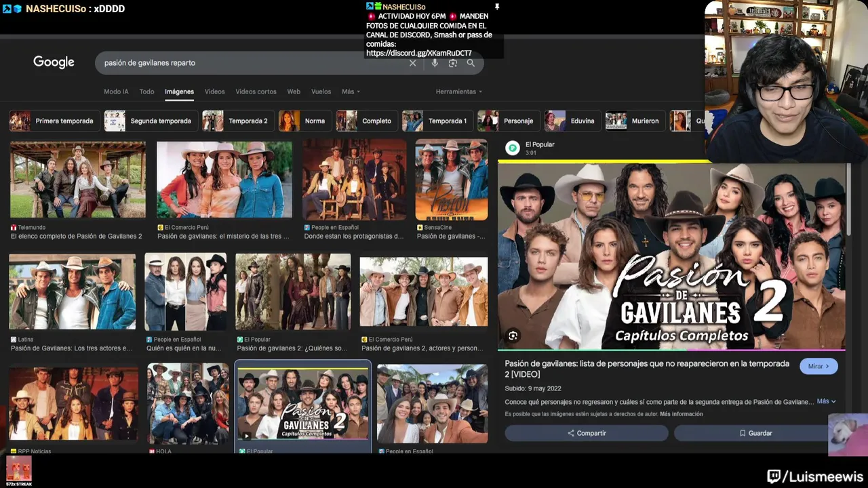
Task: Open the SensaCine poster image result
Action: (x=452, y=180)
